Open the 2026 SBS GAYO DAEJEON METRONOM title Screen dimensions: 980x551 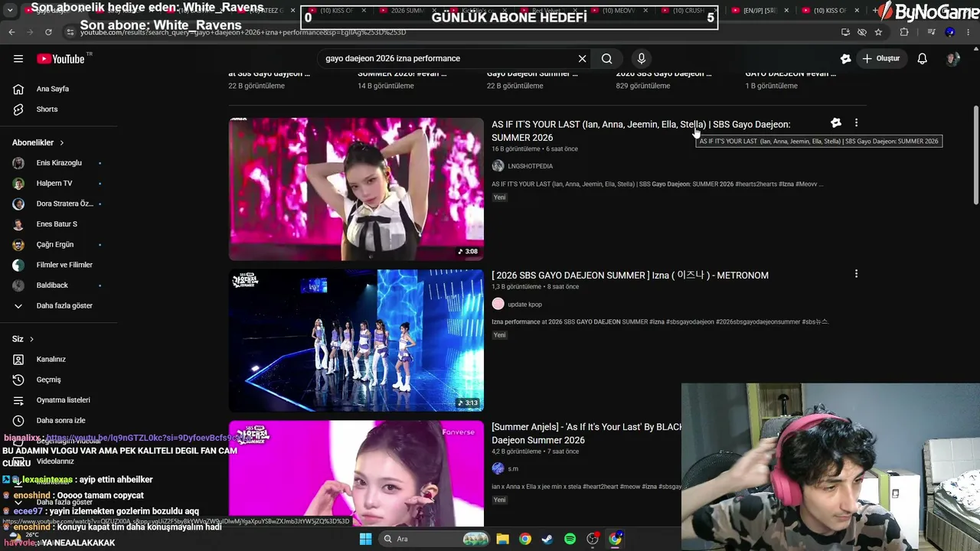(630, 275)
